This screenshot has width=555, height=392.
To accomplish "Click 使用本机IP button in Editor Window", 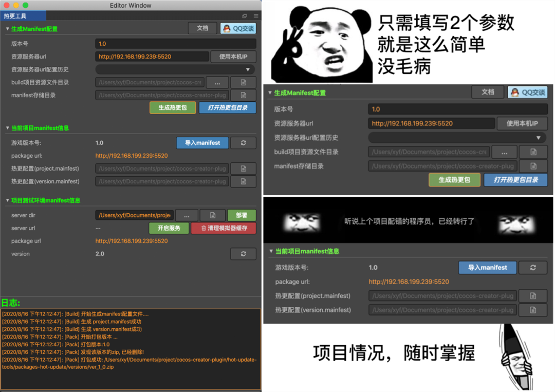I will pyautogui.click(x=233, y=57).
